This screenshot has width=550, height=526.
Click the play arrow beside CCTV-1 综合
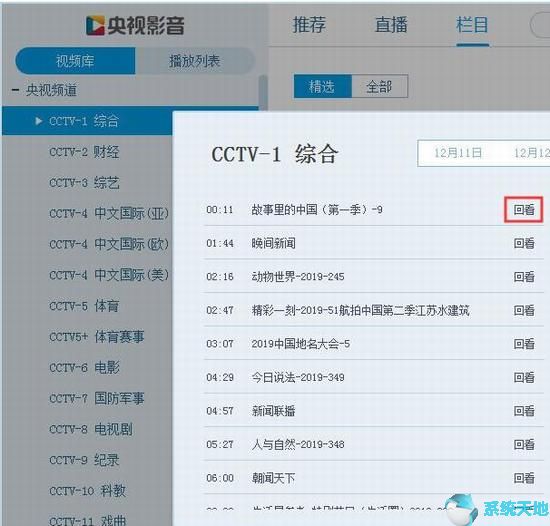(x=39, y=121)
